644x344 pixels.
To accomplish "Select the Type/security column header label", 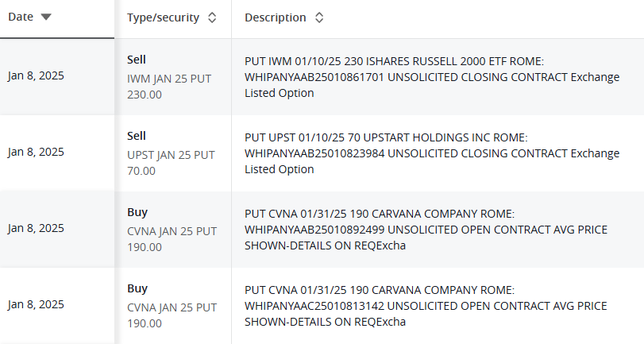I will click(x=163, y=17).
